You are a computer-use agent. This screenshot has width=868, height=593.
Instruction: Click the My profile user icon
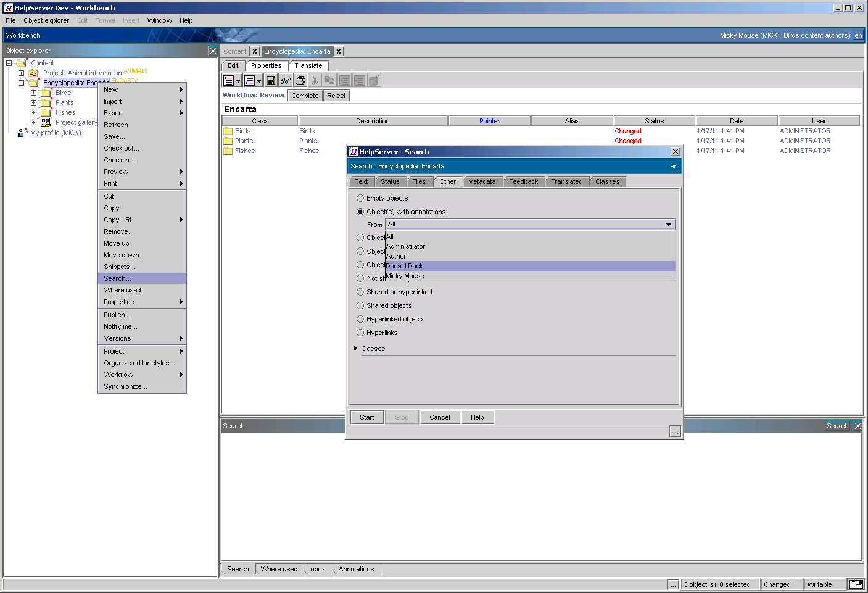point(22,132)
